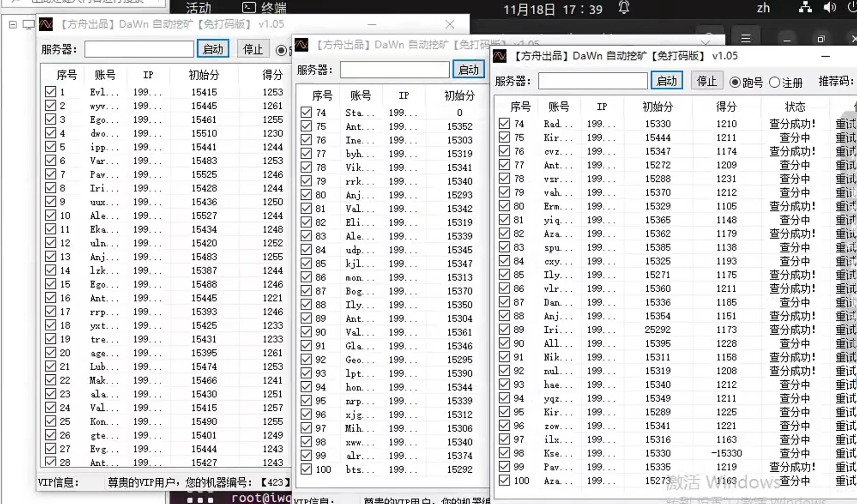Uncheck row 100 in the frontmost window list
Screen dimensions: 857x504
(x=504, y=480)
